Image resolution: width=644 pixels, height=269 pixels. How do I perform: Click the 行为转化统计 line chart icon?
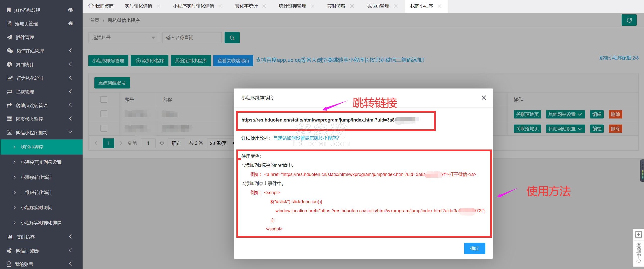point(10,78)
